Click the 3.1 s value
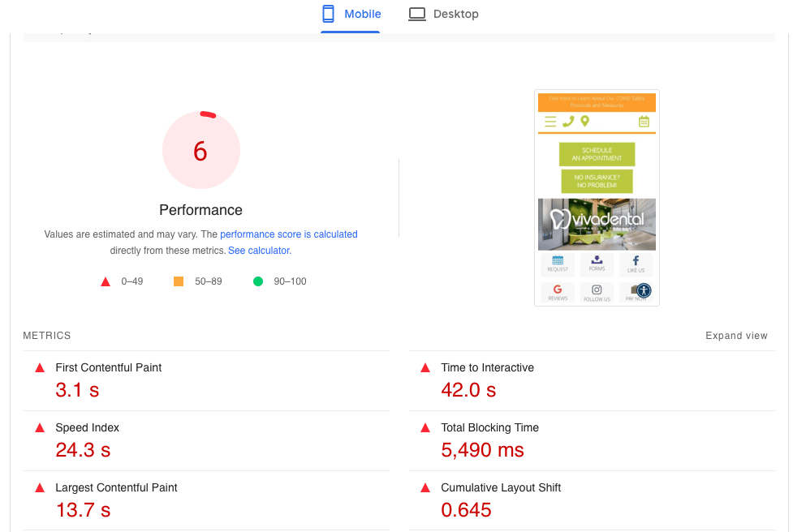 pyautogui.click(x=77, y=390)
